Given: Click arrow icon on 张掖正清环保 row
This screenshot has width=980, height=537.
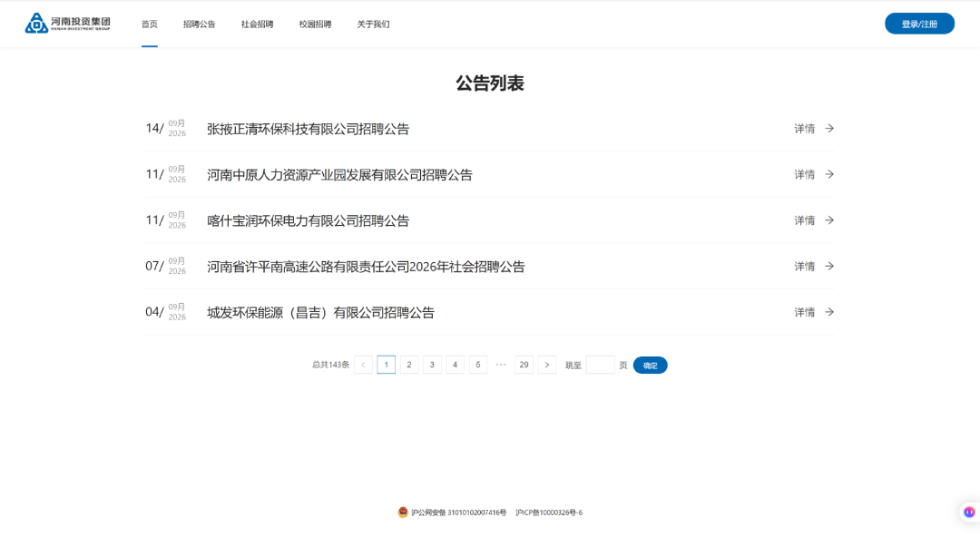Looking at the screenshot, I should tap(829, 128).
